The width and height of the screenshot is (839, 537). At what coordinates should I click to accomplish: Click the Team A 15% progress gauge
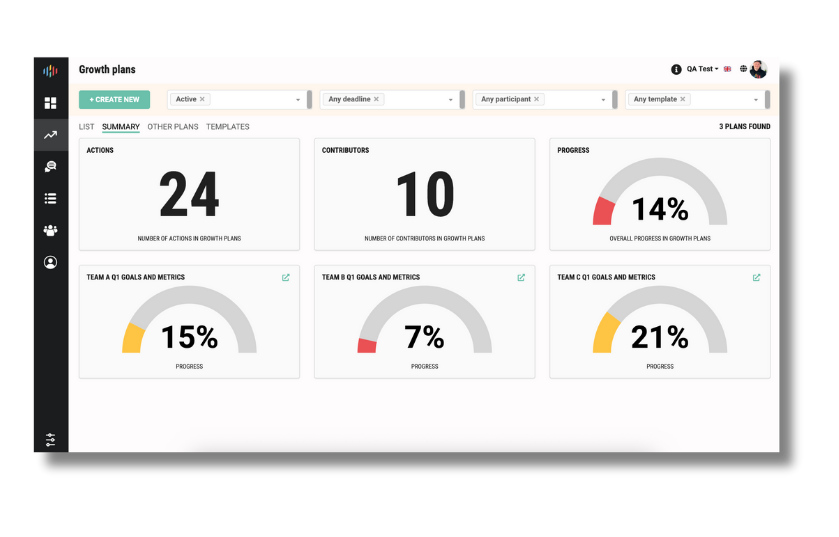189,319
